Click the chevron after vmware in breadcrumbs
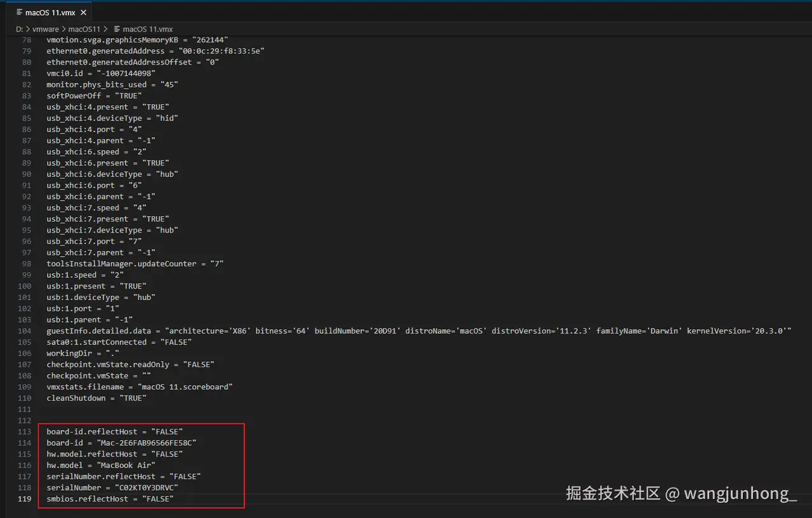The image size is (812, 518). [62, 29]
